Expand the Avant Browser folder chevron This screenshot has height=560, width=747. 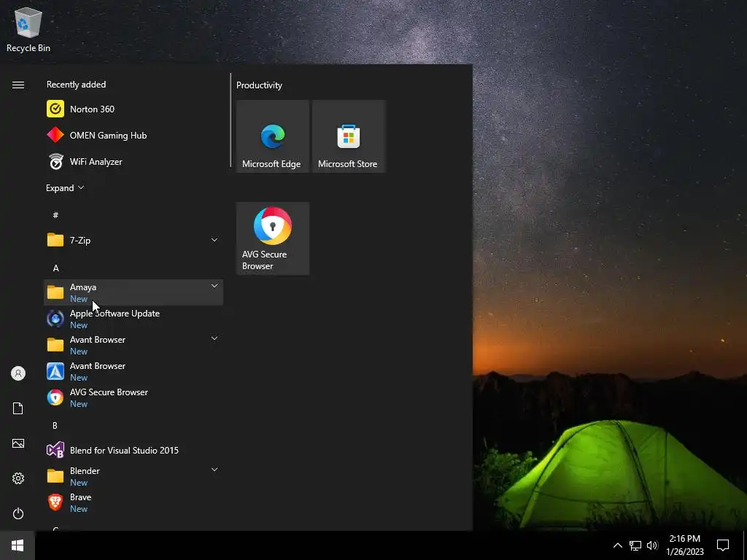pos(214,338)
